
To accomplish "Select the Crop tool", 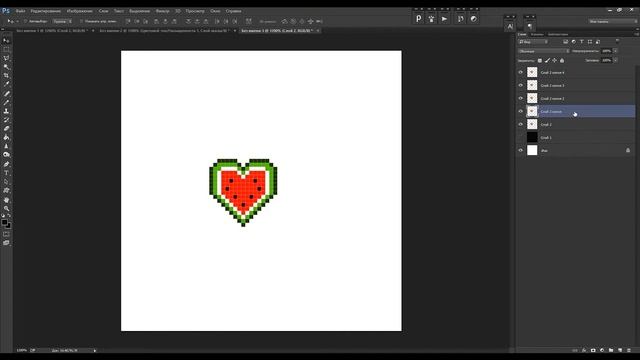I will tap(6, 76).
